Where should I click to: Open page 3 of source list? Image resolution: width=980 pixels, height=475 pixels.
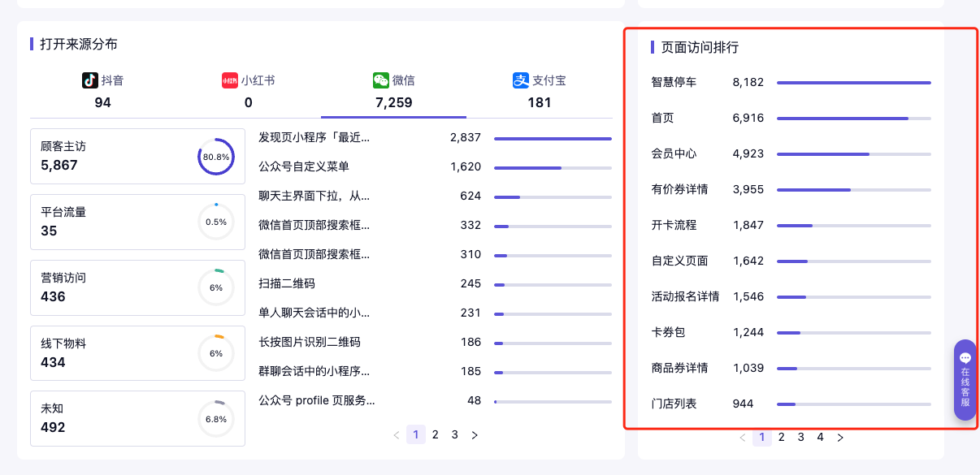click(455, 435)
